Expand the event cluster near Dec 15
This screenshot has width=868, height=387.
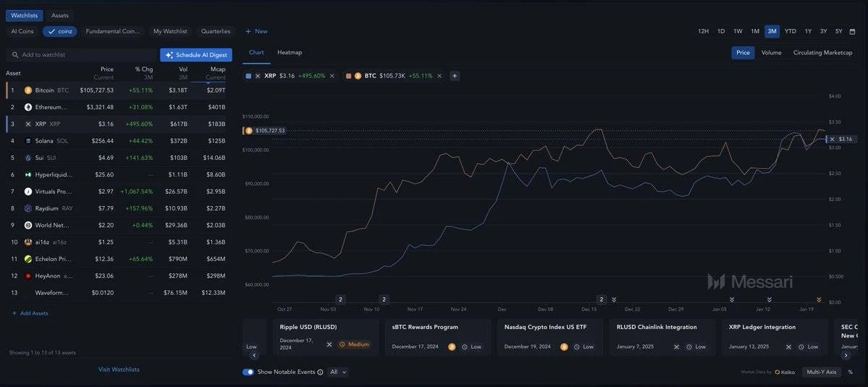[601, 299]
